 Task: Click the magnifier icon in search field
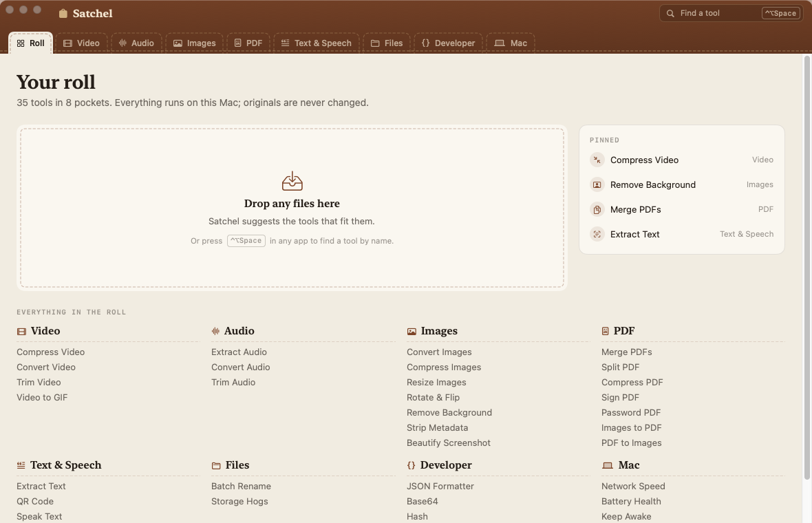click(x=670, y=14)
